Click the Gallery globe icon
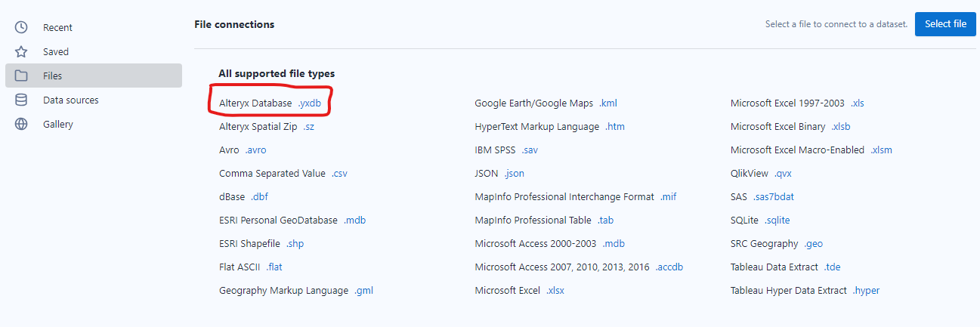Screen dimensions: 980x327 [21, 124]
